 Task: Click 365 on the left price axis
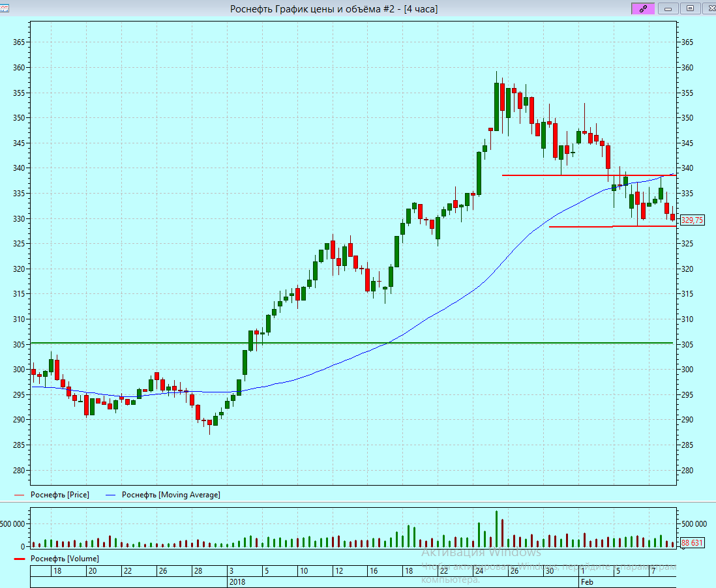(19, 42)
